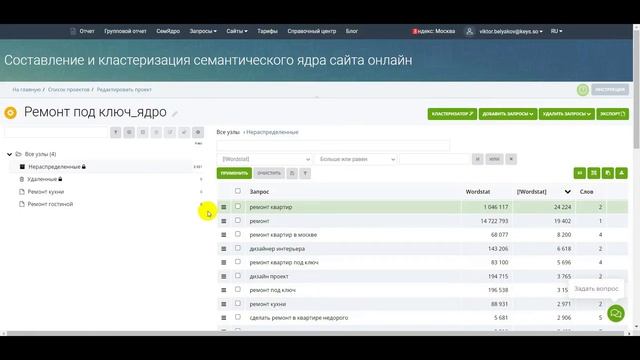Click the drag handle for 'дизайн проект' row
Image resolution: width=640 pixels, height=360 pixels.
pyautogui.click(x=224, y=277)
